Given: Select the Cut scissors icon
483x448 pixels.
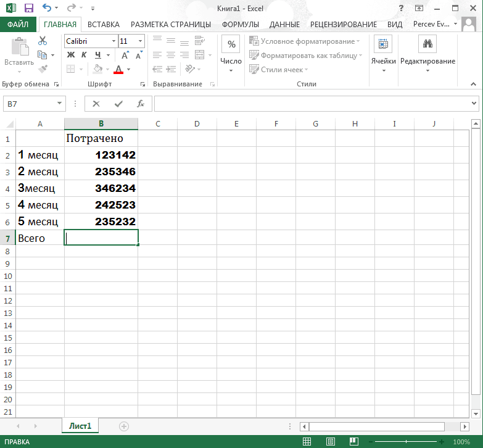Looking at the screenshot, I should click(43, 41).
